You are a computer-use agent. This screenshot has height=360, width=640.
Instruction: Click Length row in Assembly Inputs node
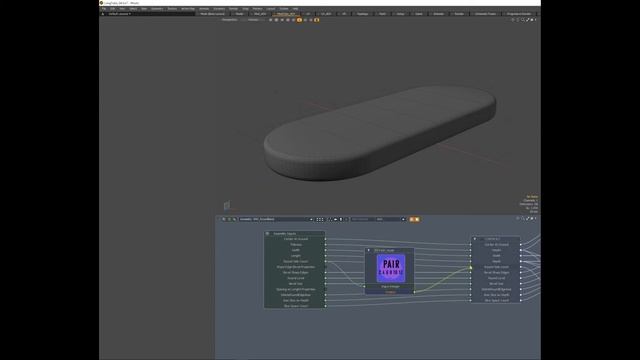[x=295, y=256]
